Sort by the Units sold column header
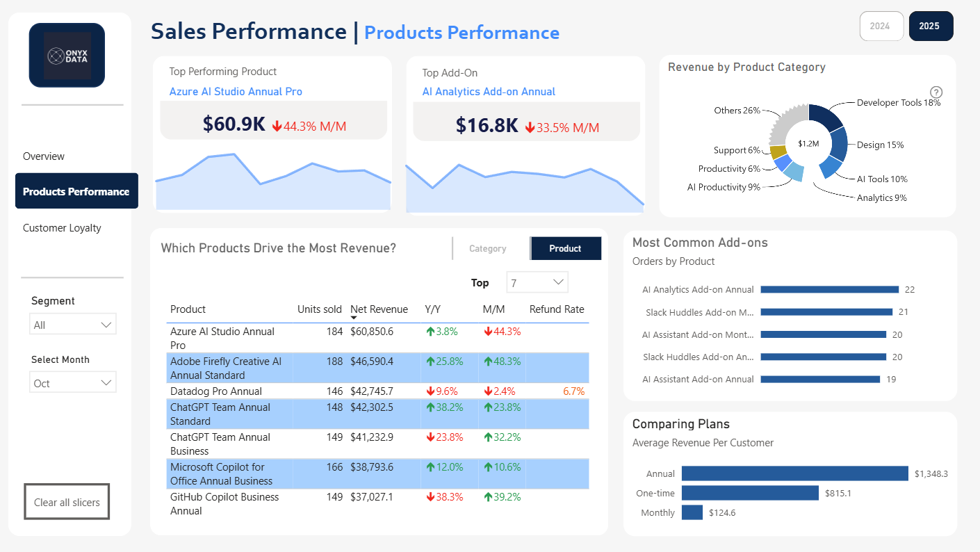The image size is (980, 552). tap(320, 309)
